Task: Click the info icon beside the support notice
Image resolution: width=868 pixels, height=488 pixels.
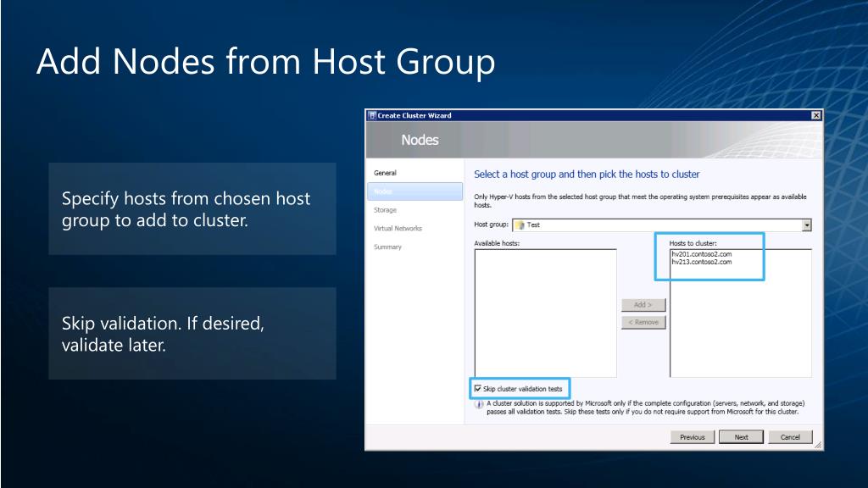Action: point(479,404)
